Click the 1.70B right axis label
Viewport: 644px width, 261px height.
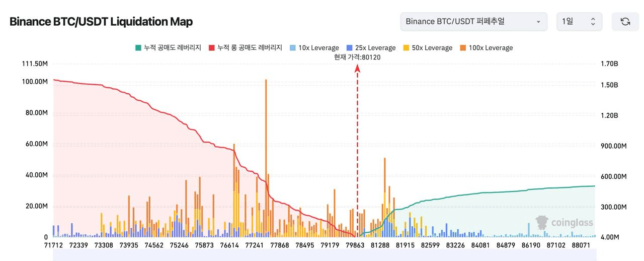609,64
